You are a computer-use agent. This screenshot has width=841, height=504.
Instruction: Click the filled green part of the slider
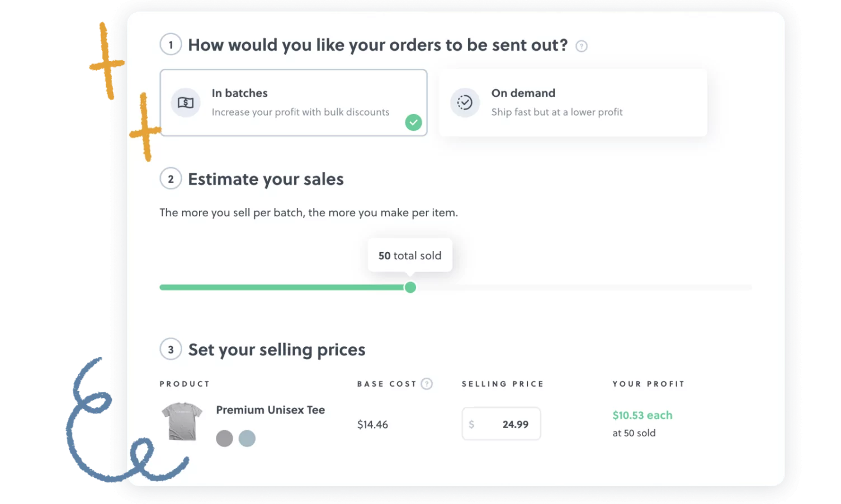pos(282,287)
